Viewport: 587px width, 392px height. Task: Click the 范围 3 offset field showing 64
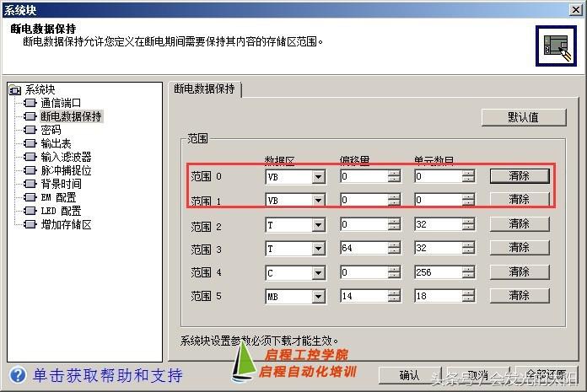[364, 248]
